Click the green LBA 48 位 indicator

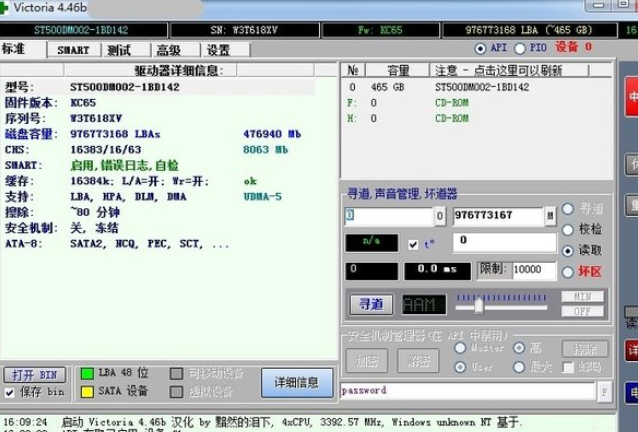[87, 373]
